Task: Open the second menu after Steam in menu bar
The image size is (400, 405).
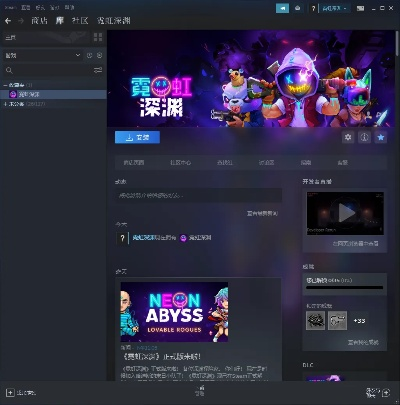Action: [26, 7]
